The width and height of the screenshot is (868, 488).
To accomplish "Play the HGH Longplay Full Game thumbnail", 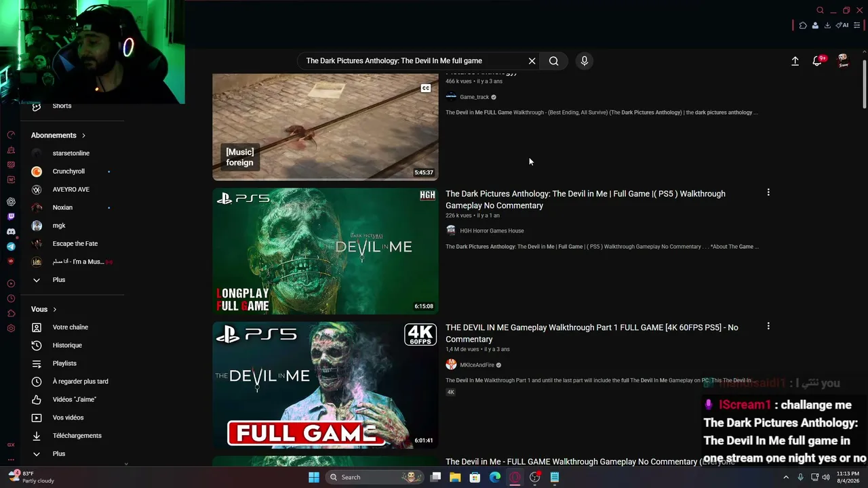I will coord(325,251).
